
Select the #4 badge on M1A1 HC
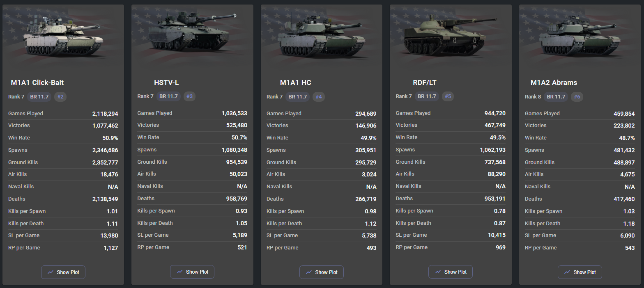[319, 97]
